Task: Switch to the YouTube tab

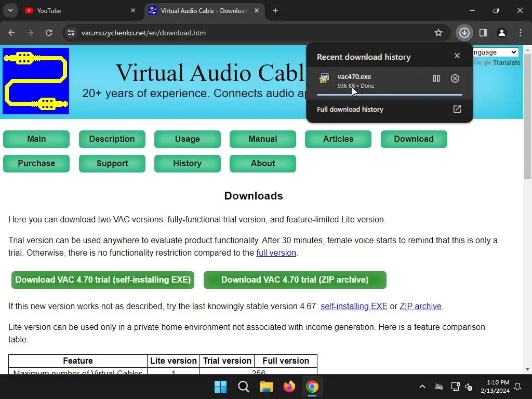Action: [x=81, y=10]
